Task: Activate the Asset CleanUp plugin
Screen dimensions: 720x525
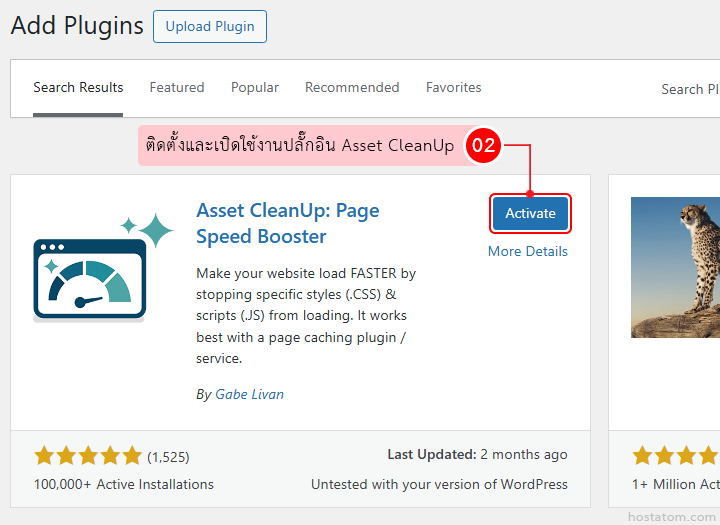Action: (530, 213)
